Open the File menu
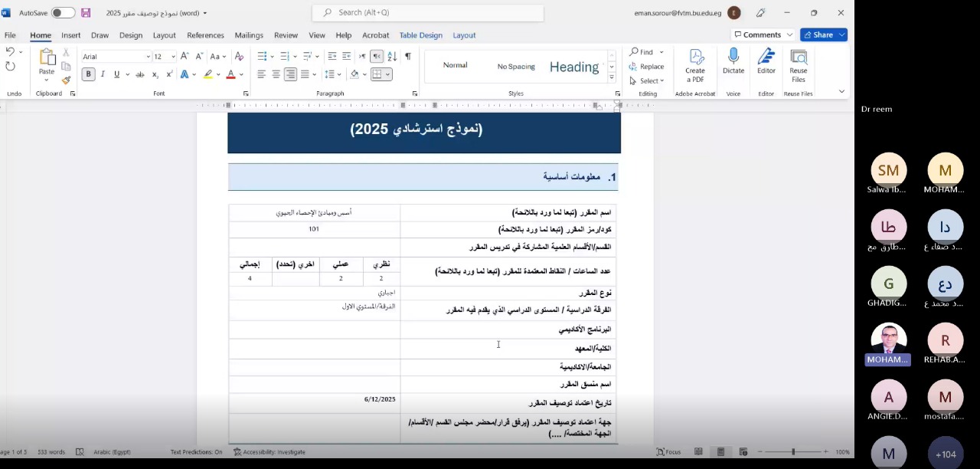 pos(10,35)
